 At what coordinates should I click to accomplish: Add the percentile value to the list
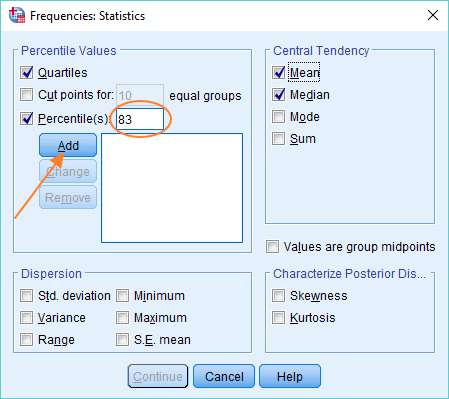tap(68, 145)
